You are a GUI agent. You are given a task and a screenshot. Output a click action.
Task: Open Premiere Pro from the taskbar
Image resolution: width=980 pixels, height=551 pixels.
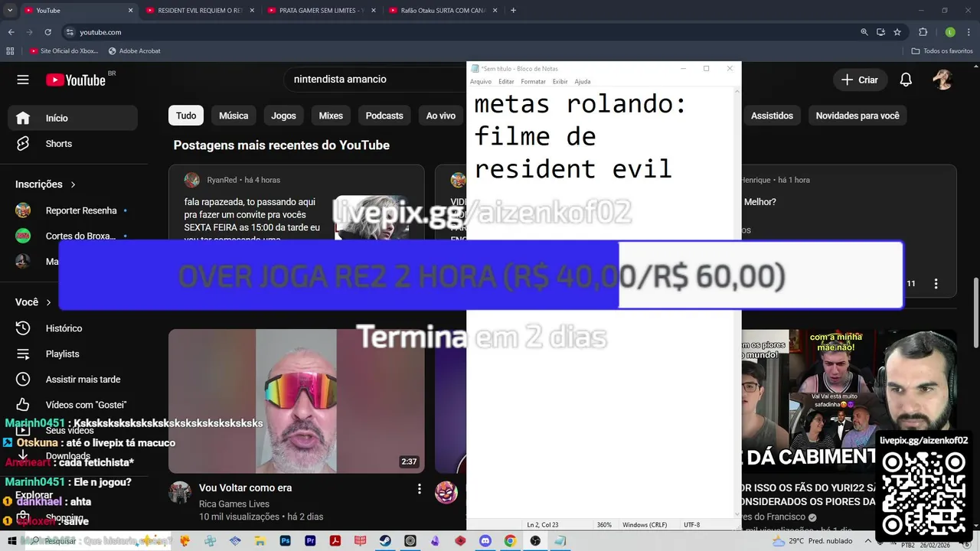click(x=310, y=540)
